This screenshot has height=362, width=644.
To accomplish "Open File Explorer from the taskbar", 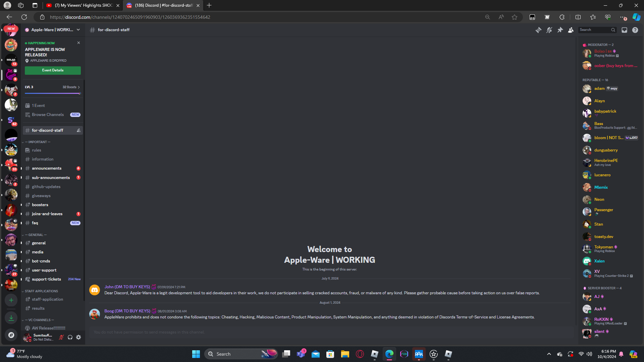I will click(345, 354).
